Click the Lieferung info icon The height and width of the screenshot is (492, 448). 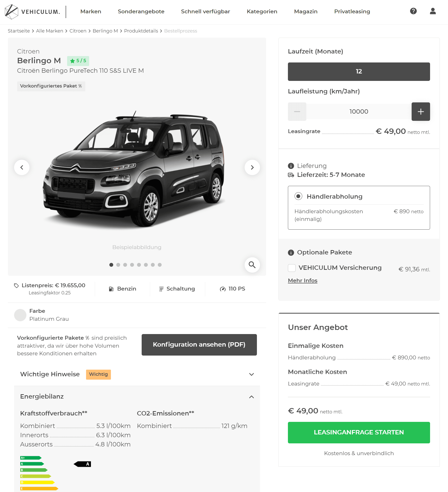(x=291, y=166)
